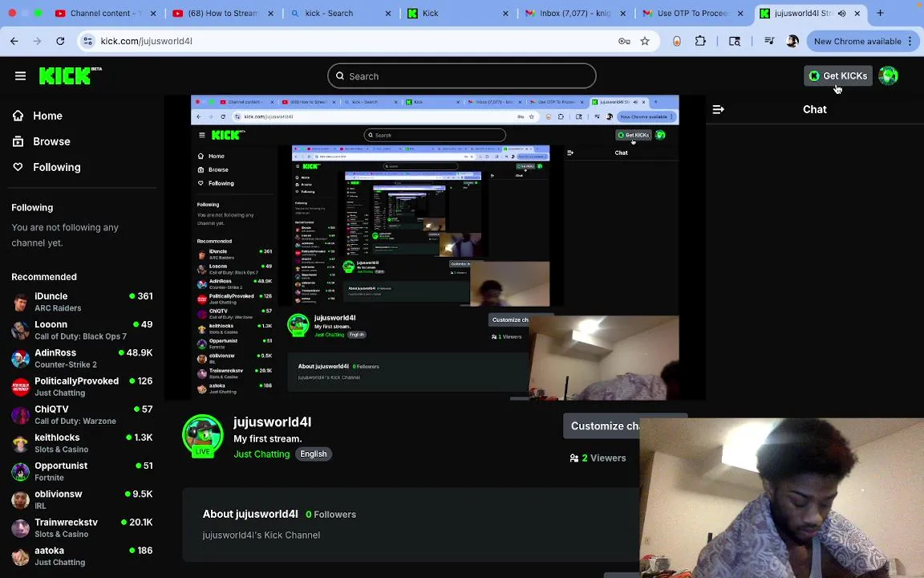
Task: Switch to the How to Stream YouTube tab
Action: point(223,13)
